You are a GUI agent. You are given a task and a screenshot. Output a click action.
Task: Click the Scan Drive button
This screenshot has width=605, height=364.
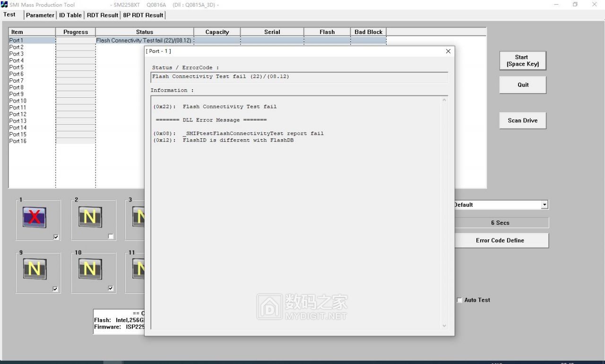pyautogui.click(x=523, y=120)
